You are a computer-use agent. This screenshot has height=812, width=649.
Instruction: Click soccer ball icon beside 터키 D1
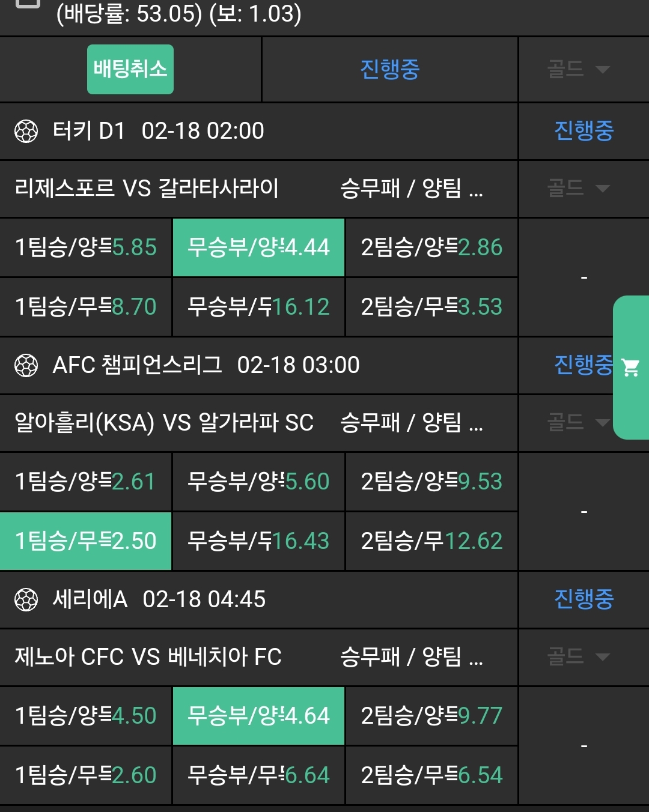click(26, 131)
